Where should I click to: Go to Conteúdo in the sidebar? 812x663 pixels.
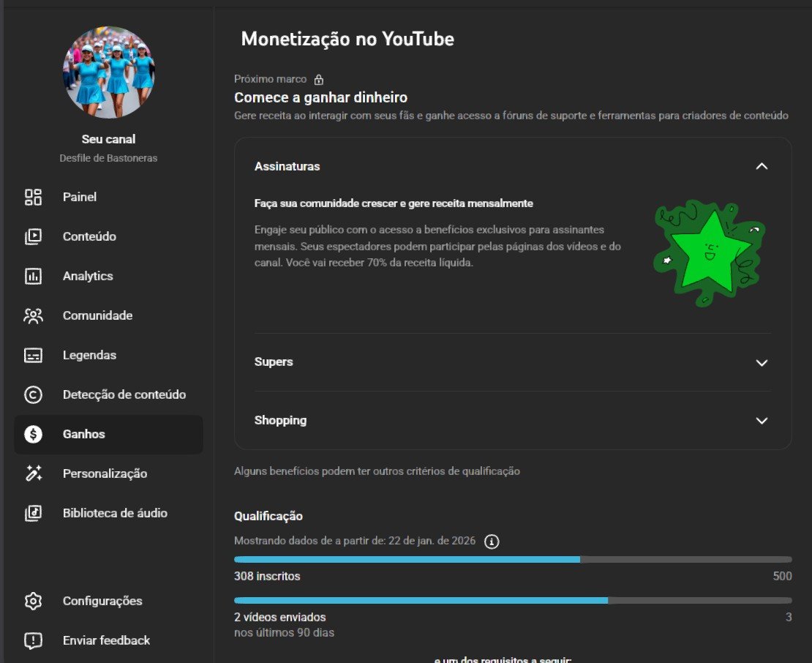(x=89, y=236)
